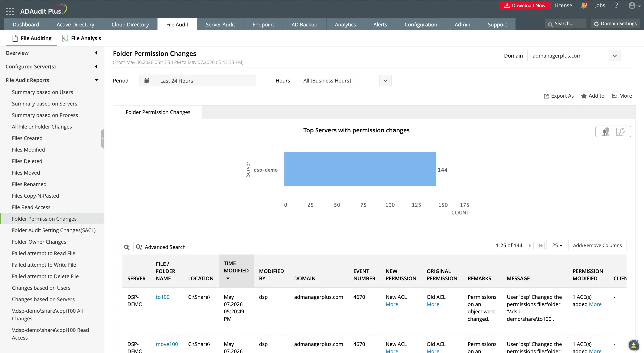The height and width of the screenshot is (353, 644).
Task: Click the File Analysis icon
Action: point(65,38)
